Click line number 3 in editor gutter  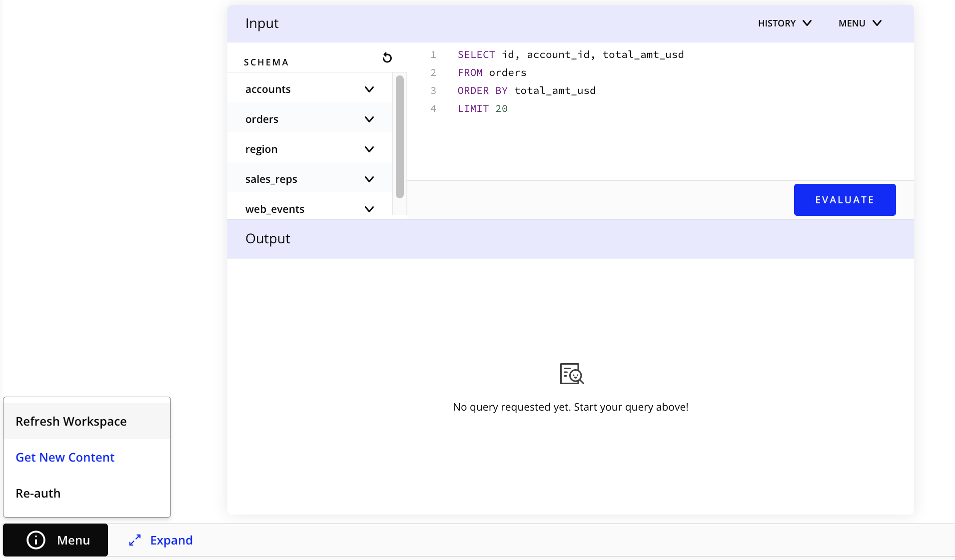[x=433, y=90]
